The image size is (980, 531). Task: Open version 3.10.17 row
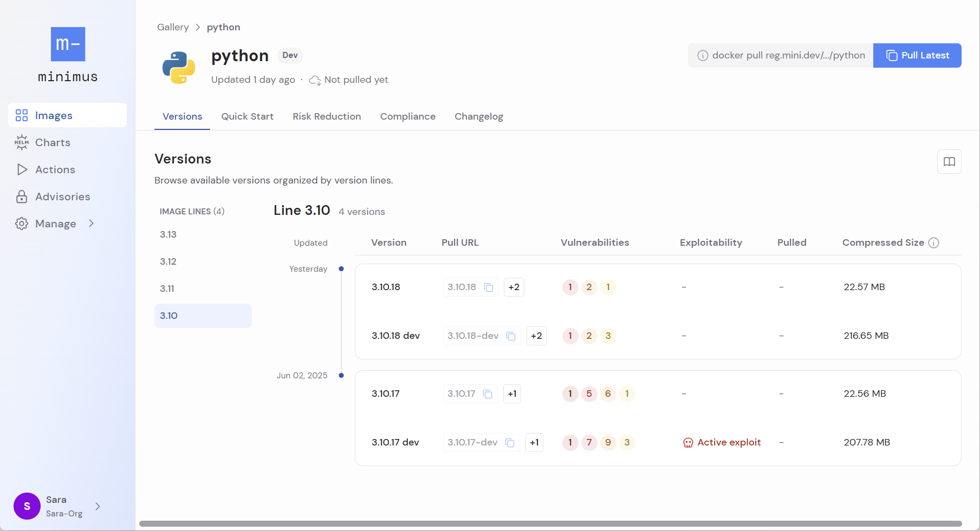(658, 394)
